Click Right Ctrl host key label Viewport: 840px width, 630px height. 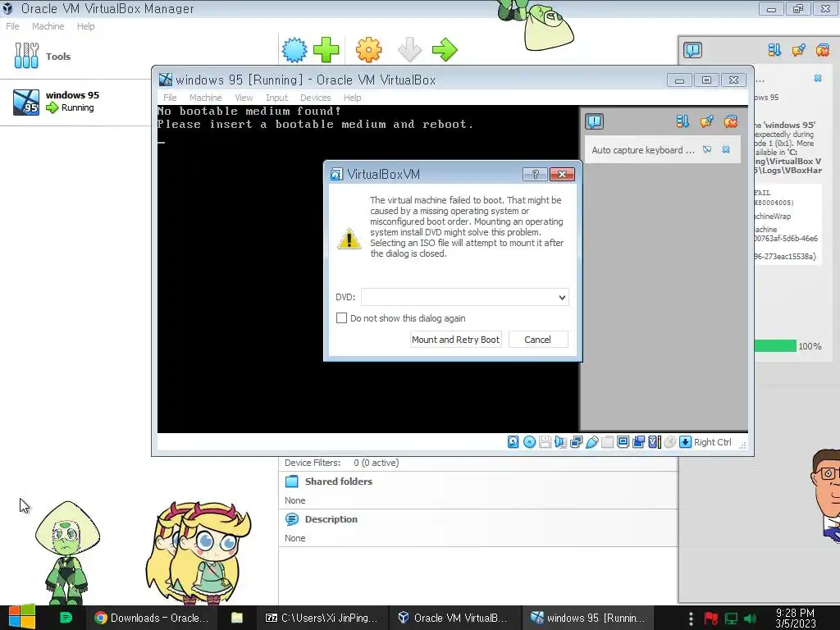(713, 442)
